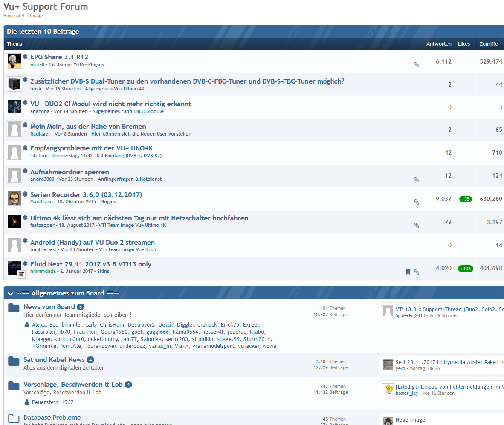Collapse the Allgemeines zum Board section
504x425 pixels.
point(10,293)
